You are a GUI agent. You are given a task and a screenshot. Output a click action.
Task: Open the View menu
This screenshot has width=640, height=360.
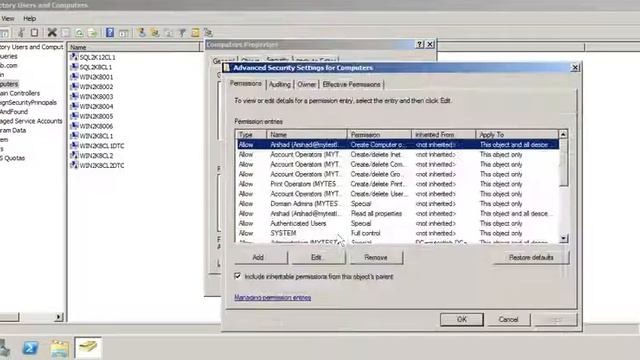8,18
